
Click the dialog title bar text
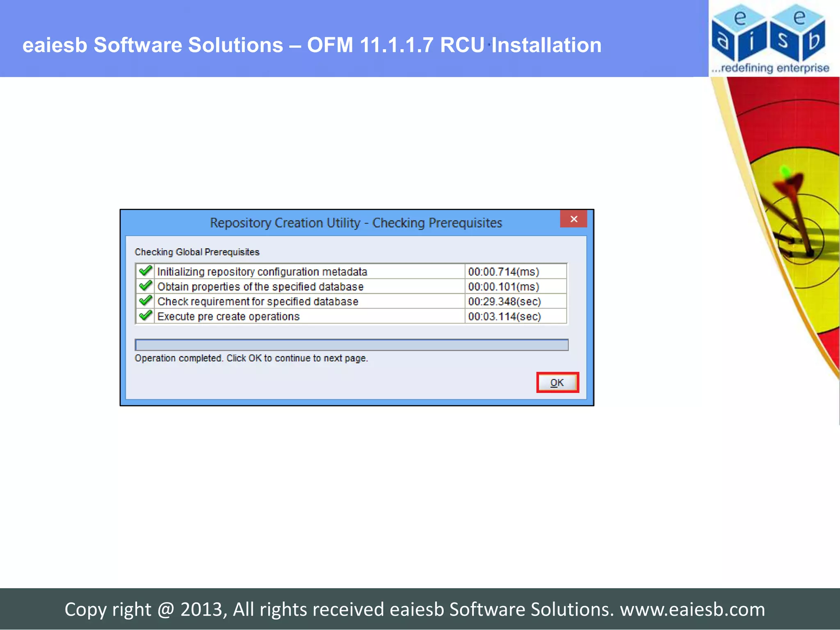click(356, 223)
